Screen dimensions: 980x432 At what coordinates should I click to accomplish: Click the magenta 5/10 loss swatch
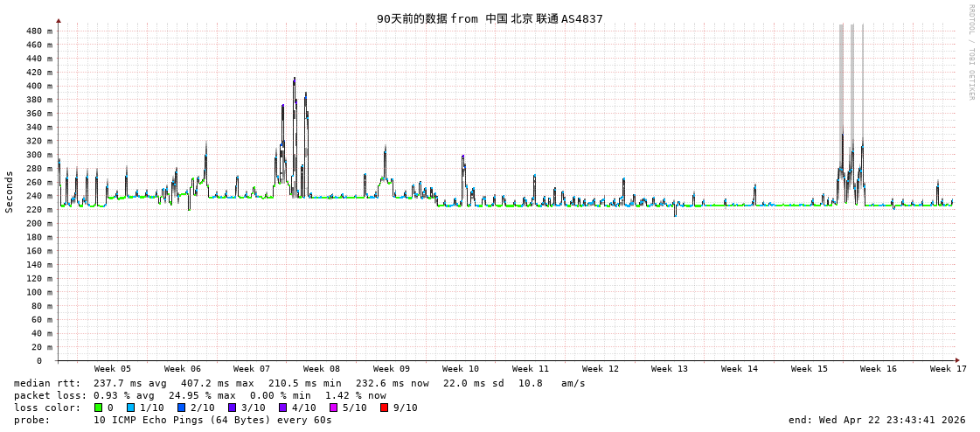[x=333, y=408]
